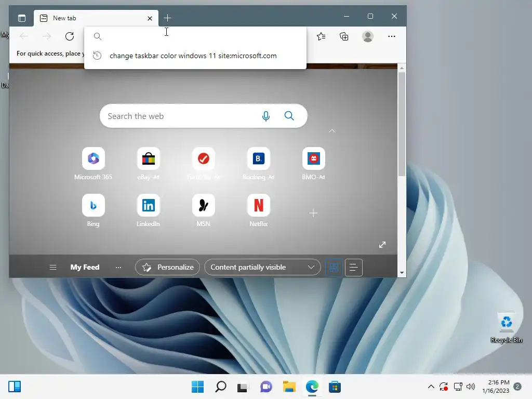This screenshot has height=399, width=532.
Task: Click the page scroll down arrow
Action: [x=402, y=272]
